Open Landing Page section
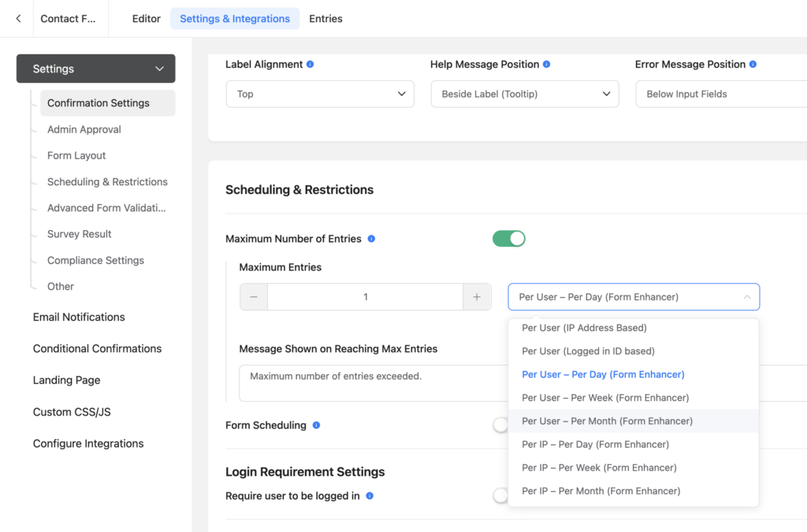Screen dimensions: 807x532 point(66,380)
